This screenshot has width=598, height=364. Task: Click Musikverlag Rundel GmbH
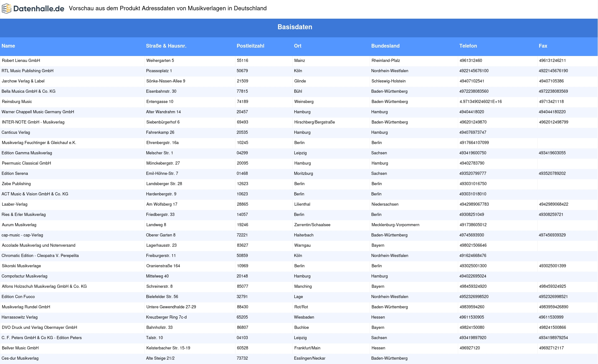click(26, 307)
